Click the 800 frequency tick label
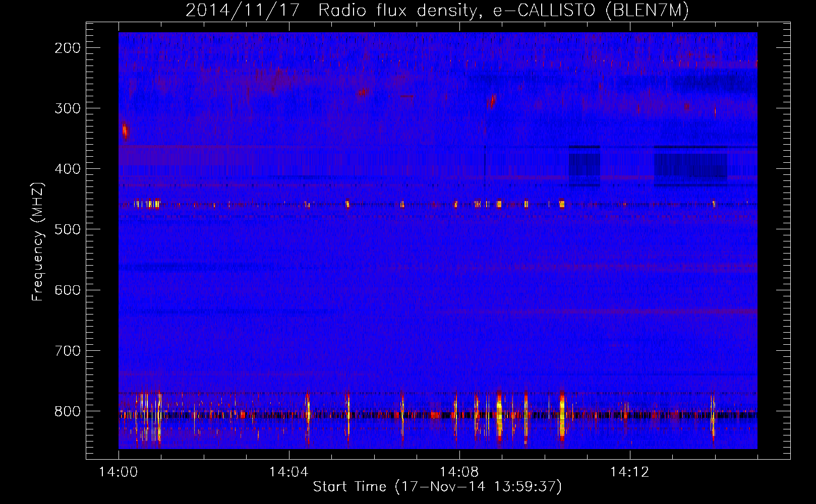The image size is (816, 504). point(67,411)
